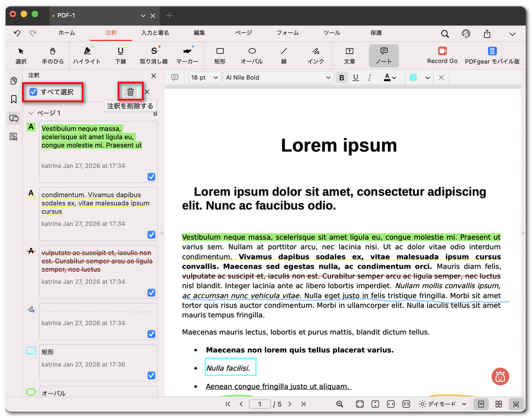This screenshot has width=532, height=418.
Task: Uncheck the green highlight annotation checkbox
Action: click(x=151, y=177)
